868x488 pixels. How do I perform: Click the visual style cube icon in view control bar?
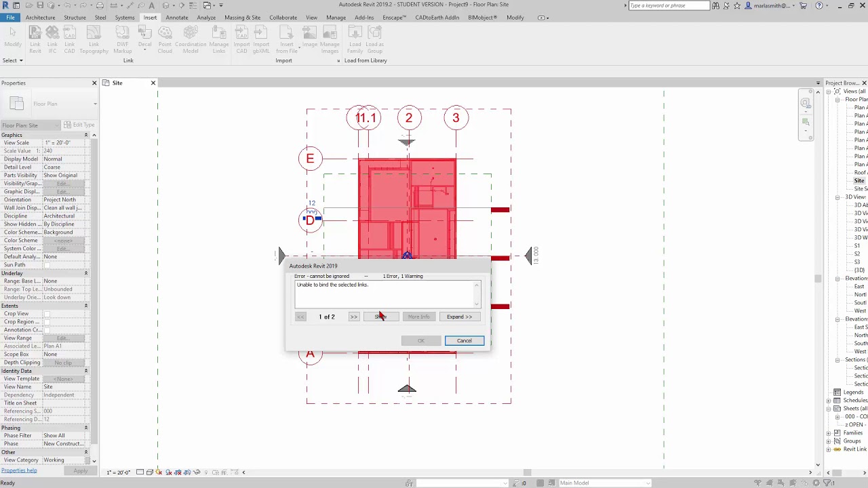[149, 472]
